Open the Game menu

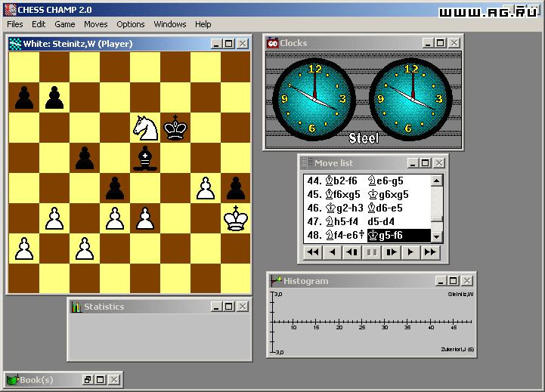point(65,24)
